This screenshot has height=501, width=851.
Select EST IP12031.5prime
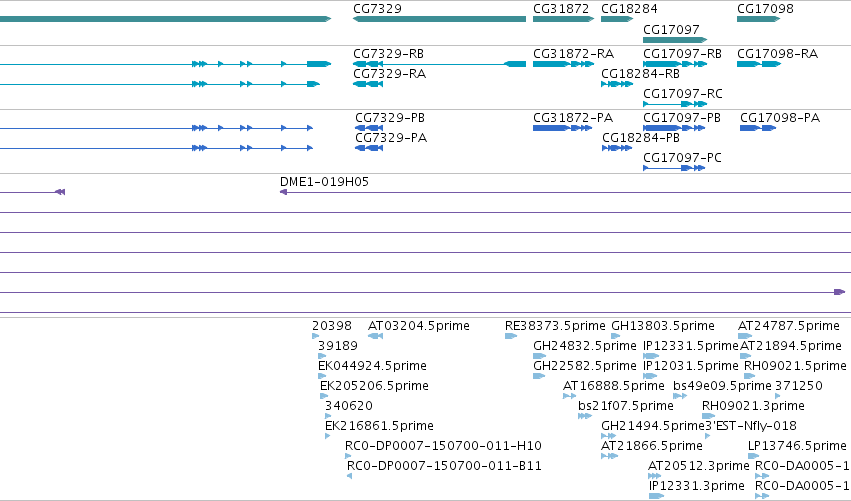pyautogui.click(x=650, y=376)
